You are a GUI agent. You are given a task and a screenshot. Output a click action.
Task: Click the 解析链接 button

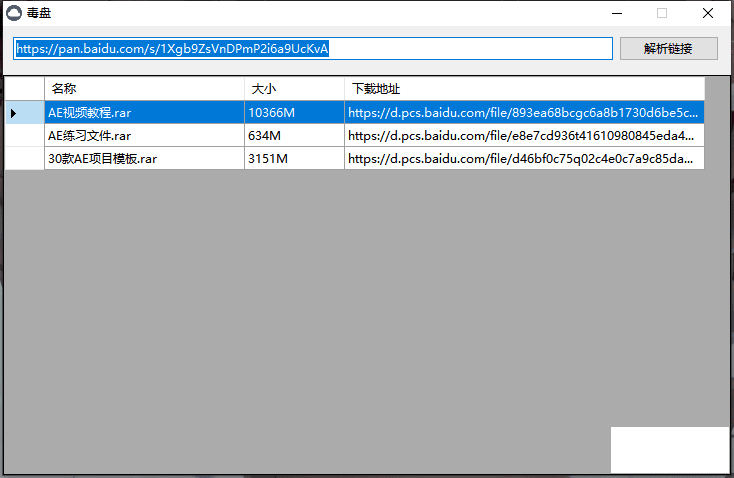click(x=668, y=49)
